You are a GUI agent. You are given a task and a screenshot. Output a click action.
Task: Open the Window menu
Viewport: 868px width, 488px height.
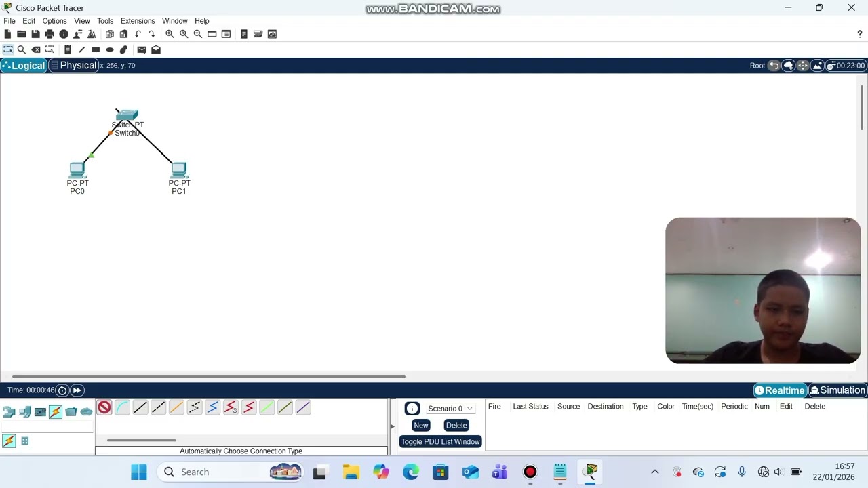(175, 21)
